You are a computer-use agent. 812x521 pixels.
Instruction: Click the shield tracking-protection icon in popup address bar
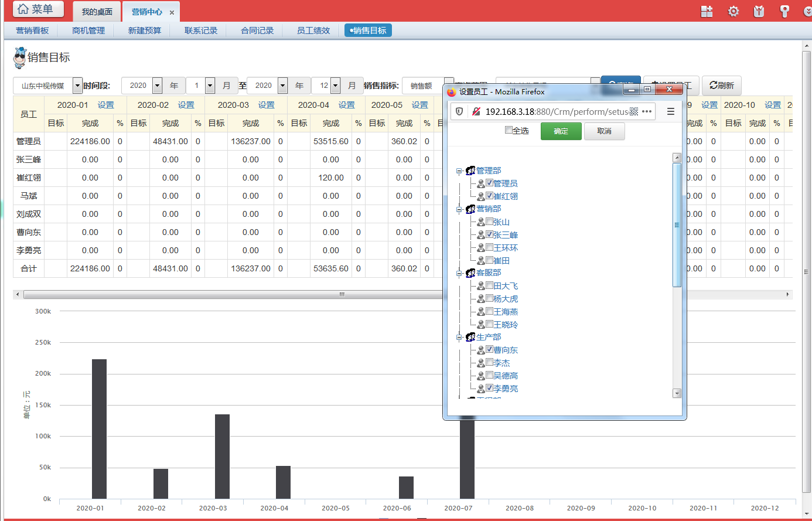pos(459,111)
